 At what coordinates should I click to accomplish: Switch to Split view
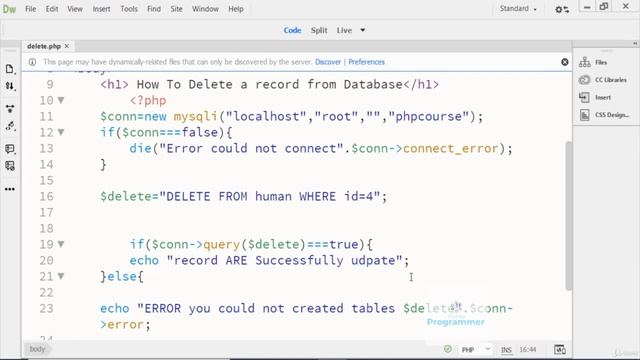click(x=319, y=30)
